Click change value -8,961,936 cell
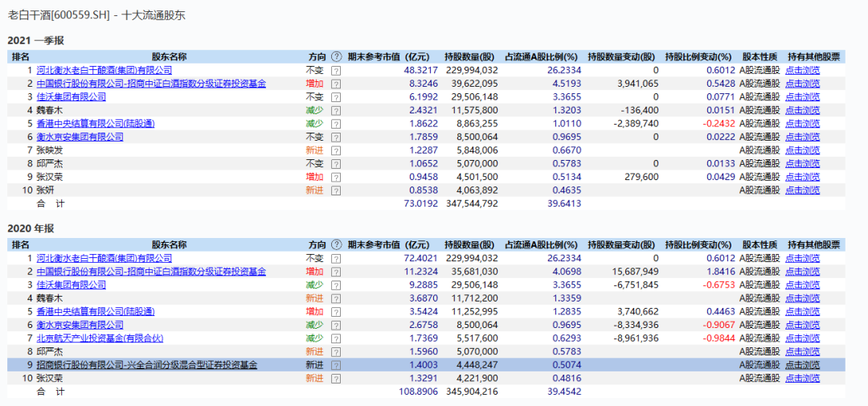 point(637,338)
